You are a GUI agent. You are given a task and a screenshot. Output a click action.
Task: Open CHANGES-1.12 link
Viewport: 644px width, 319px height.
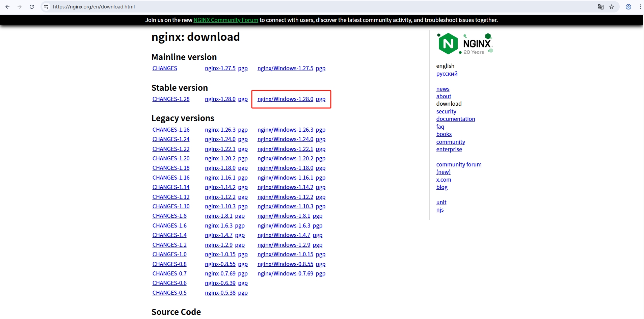(171, 197)
